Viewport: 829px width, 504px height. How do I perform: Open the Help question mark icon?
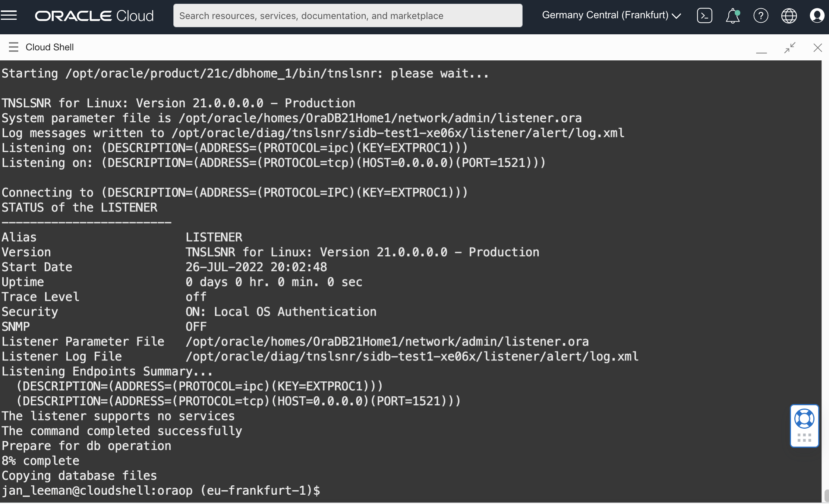pyautogui.click(x=761, y=15)
